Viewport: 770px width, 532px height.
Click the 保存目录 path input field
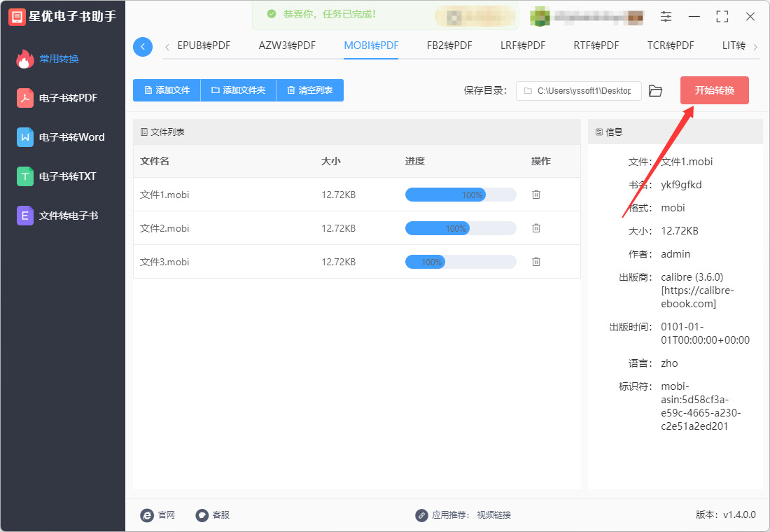[578, 91]
